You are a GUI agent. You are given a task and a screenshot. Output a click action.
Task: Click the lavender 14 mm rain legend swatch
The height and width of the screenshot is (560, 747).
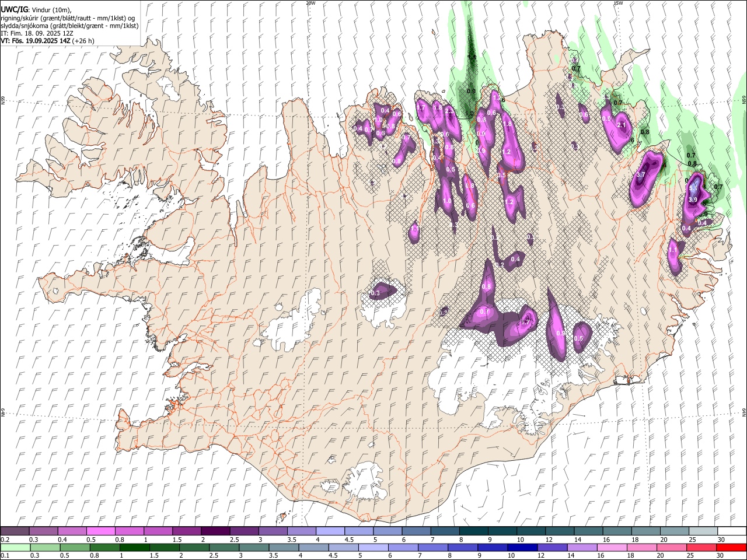point(582,547)
